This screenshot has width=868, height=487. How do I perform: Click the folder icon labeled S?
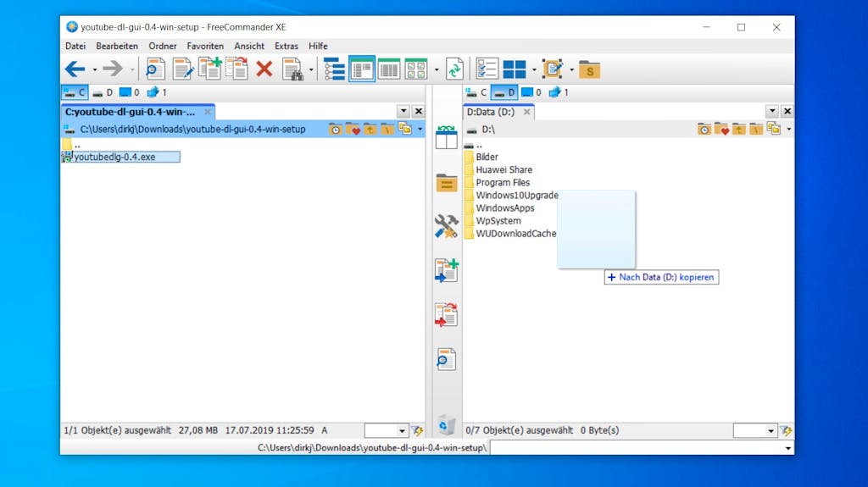pyautogui.click(x=590, y=69)
